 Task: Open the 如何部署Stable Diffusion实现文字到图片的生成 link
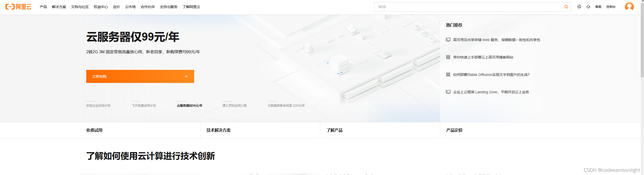pos(491,75)
